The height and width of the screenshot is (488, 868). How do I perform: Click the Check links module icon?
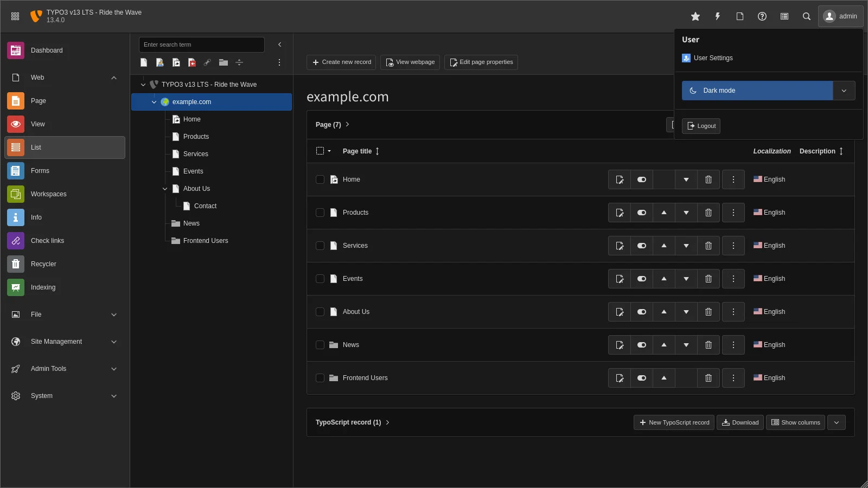[15, 241]
